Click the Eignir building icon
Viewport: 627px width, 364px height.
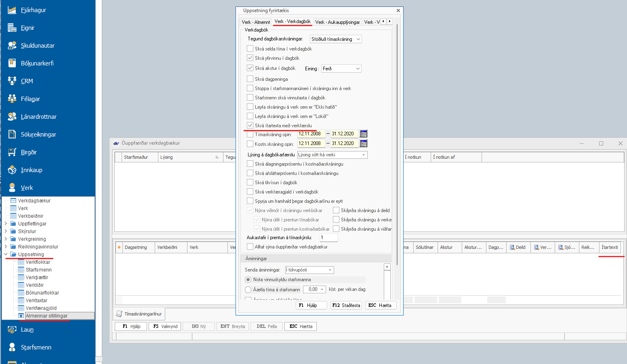(x=12, y=28)
